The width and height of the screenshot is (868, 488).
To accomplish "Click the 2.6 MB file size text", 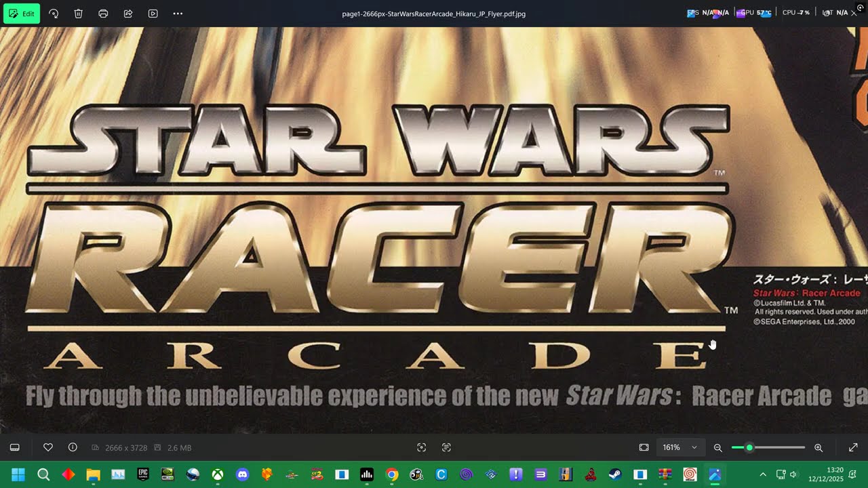I will [x=179, y=448].
